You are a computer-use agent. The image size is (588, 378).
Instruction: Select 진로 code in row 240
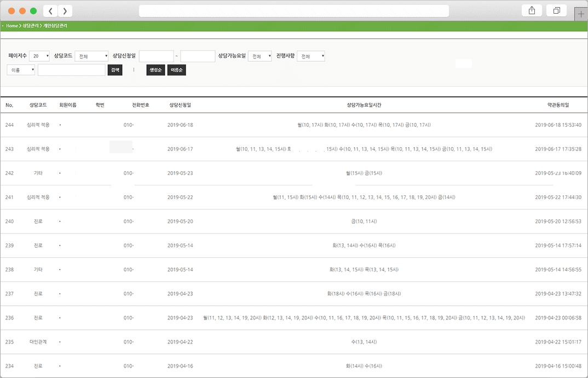click(x=38, y=222)
